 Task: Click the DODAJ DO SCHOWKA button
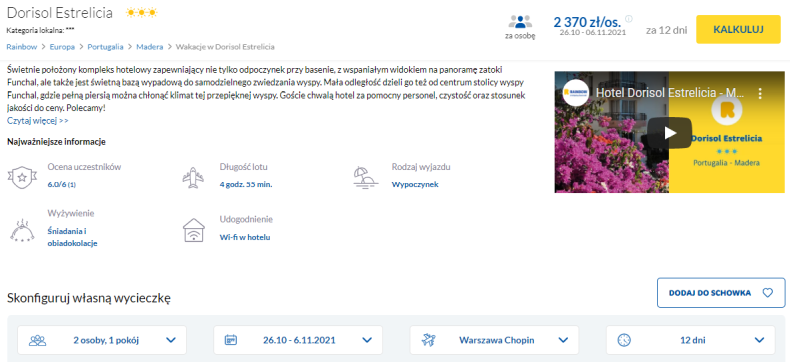[721, 293]
